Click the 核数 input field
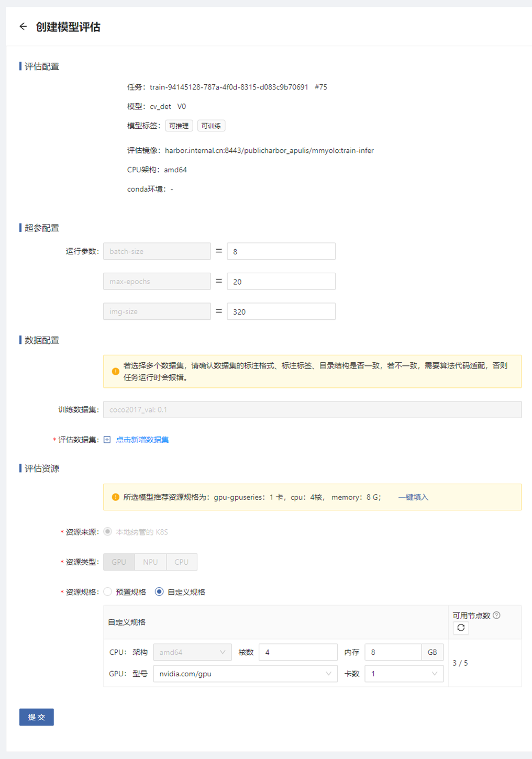 coord(298,652)
